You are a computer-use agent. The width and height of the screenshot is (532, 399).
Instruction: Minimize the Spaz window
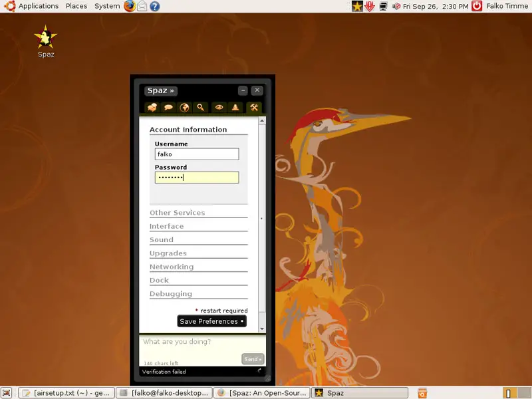[x=243, y=90]
